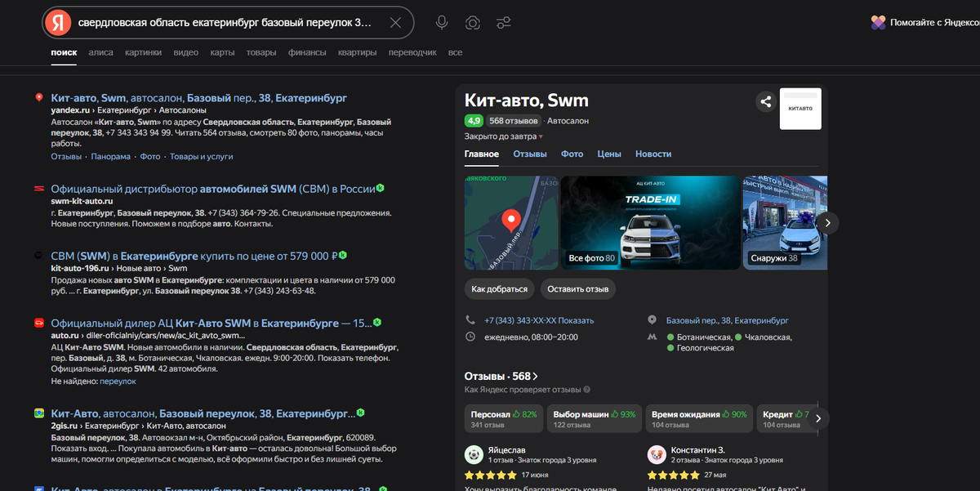980x491 pixels.
Task: Open the 2gis result 'Кит-Авто, автосалон, Базовый переулок'
Action: pyautogui.click(x=203, y=413)
